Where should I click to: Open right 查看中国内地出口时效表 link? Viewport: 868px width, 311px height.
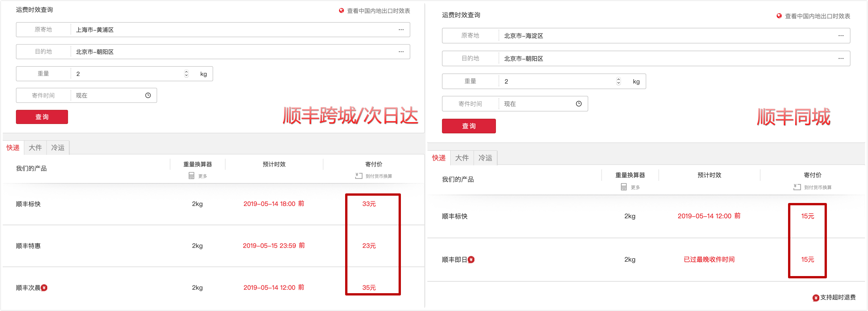click(x=818, y=16)
